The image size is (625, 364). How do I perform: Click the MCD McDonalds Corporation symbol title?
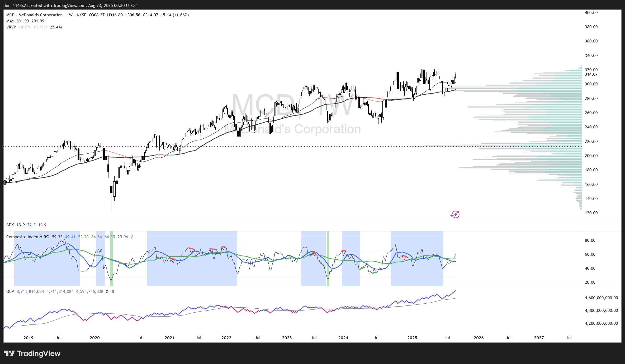click(34, 15)
